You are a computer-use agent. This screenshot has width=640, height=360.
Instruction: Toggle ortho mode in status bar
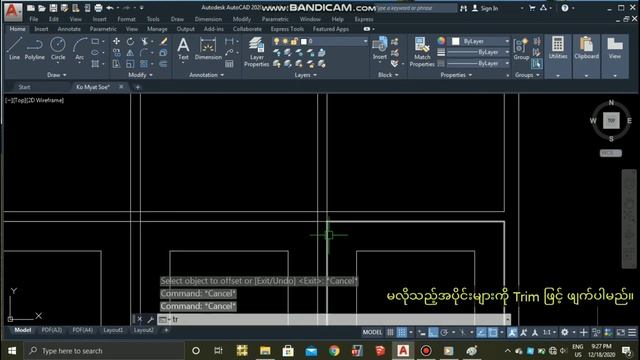(x=433, y=332)
